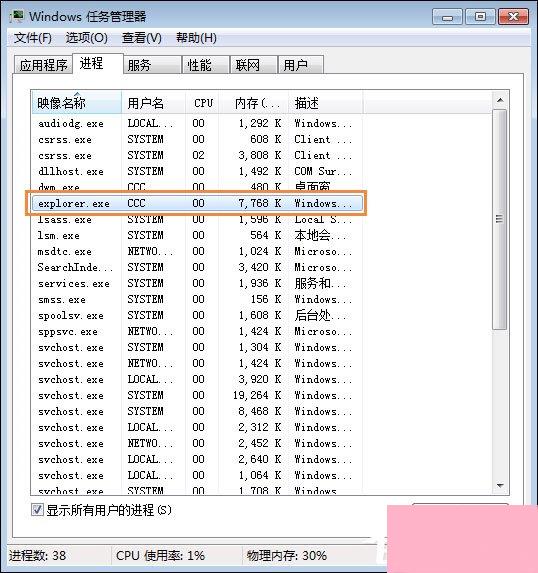Select the lsass.exe process
This screenshot has width=538, height=573.
[197, 219]
